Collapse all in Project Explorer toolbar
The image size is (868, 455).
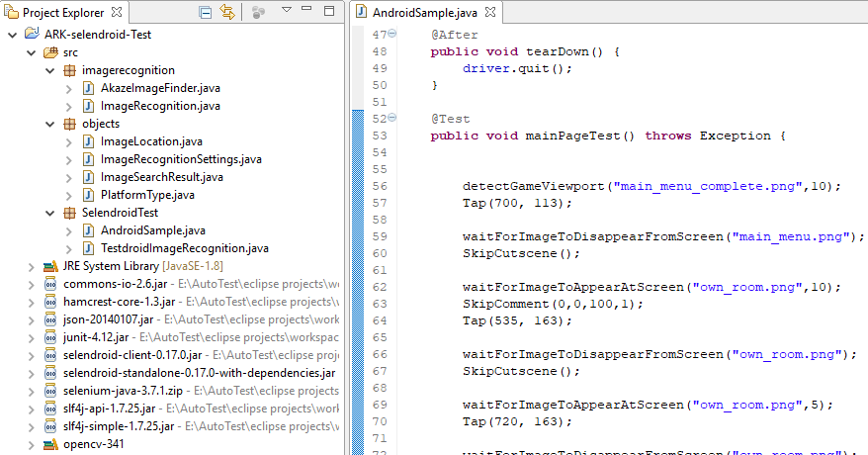205,12
